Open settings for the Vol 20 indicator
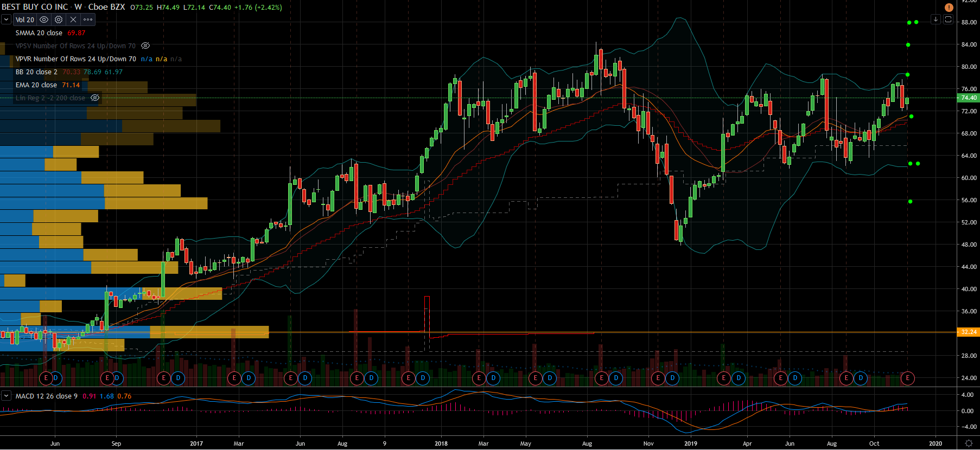Image resolution: width=980 pixels, height=450 pixels. point(59,20)
